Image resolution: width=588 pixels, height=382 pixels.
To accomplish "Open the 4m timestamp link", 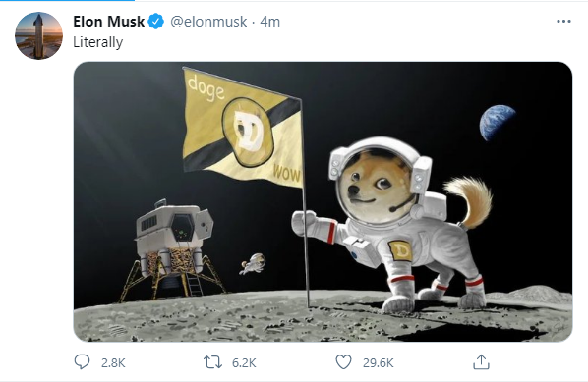I will [270, 22].
